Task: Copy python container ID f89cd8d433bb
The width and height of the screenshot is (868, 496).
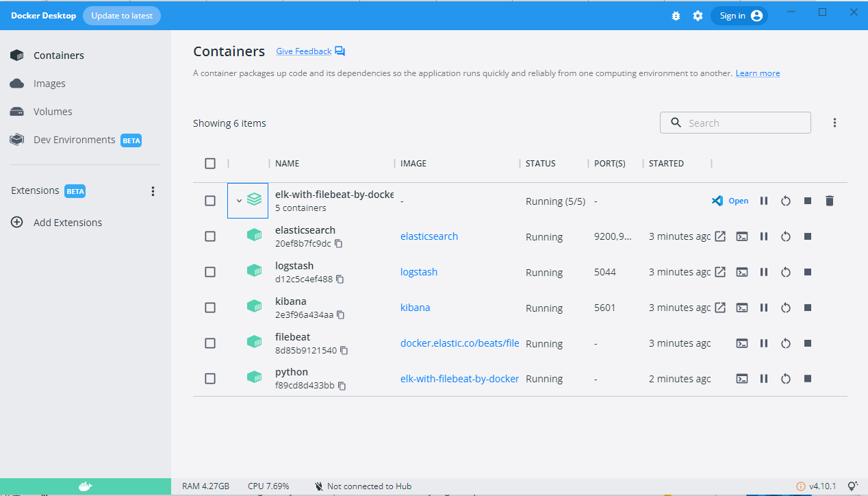Action: 342,386
